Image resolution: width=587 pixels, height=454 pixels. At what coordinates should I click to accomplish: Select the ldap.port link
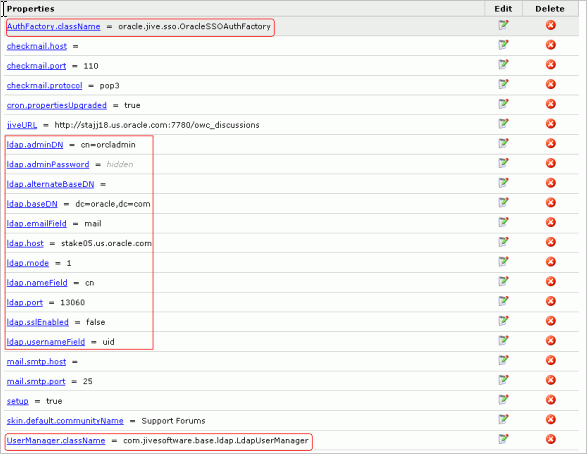coord(25,302)
